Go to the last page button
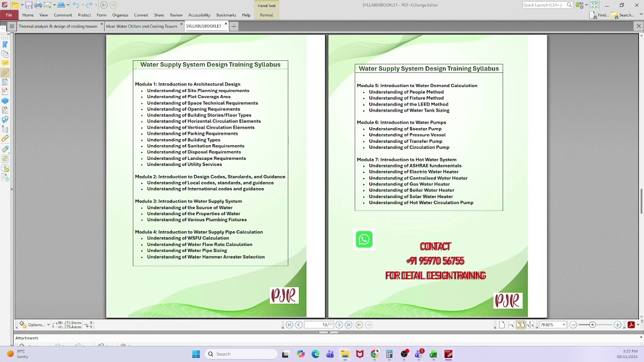644x362 pixels. [x=348, y=325]
